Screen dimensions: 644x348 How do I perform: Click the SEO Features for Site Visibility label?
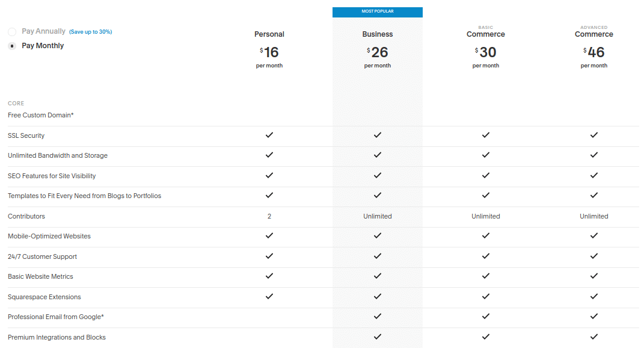(x=52, y=176)
